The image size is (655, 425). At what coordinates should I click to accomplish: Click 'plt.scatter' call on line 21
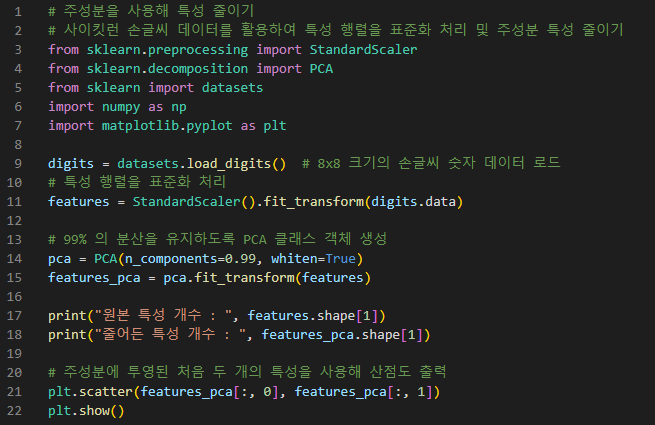[90, 392]
